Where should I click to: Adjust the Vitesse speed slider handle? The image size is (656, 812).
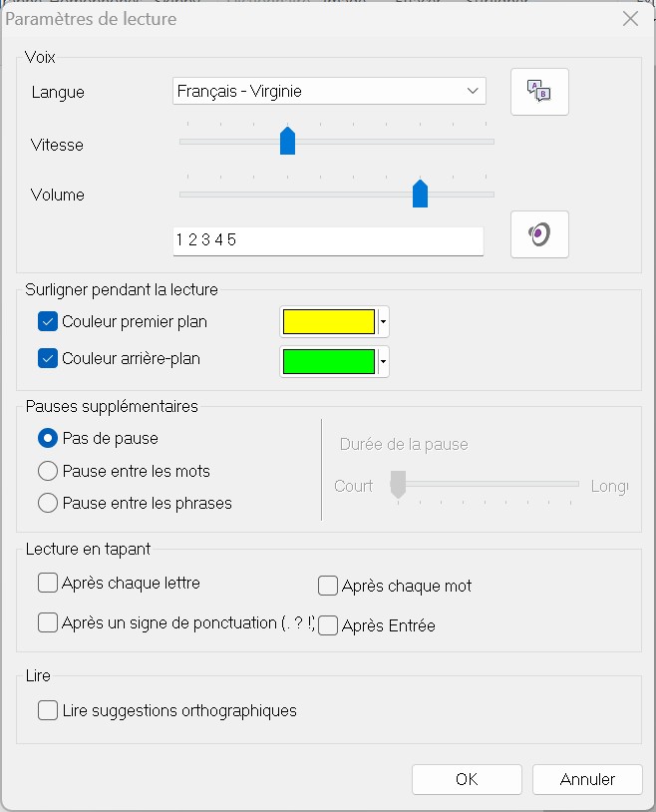click(x=287, y=141)
